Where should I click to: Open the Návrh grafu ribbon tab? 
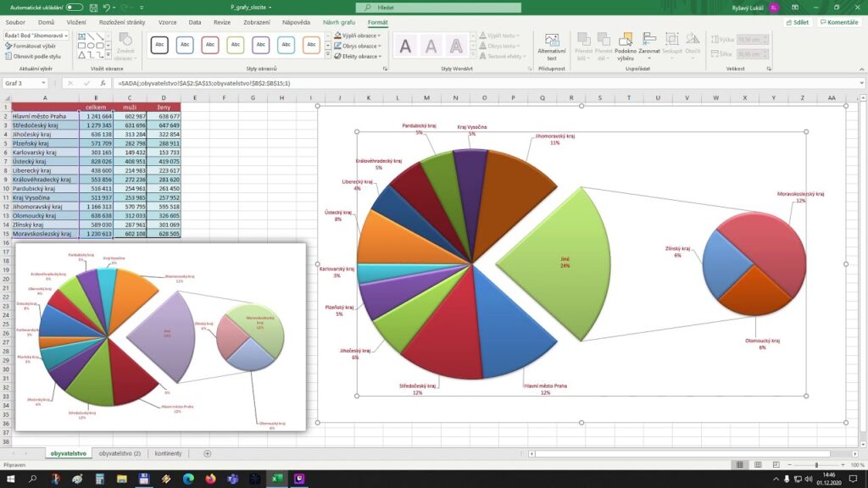[x=340, y=22]
